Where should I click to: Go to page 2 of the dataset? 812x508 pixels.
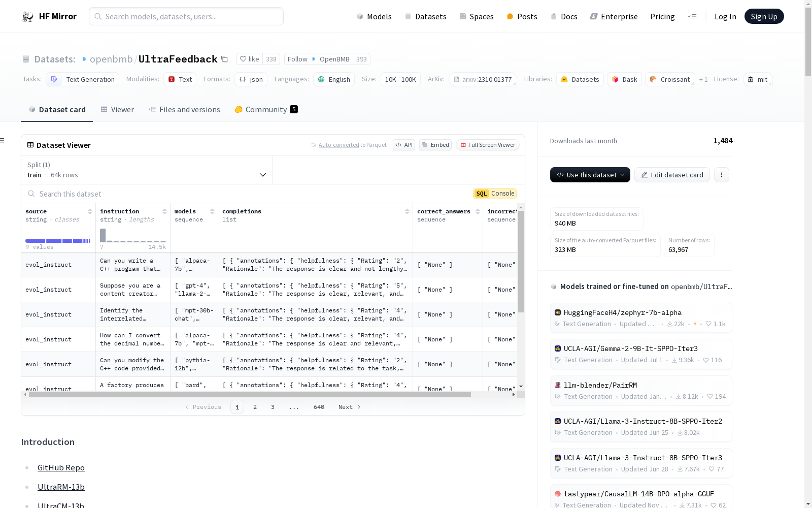point(255,407)
